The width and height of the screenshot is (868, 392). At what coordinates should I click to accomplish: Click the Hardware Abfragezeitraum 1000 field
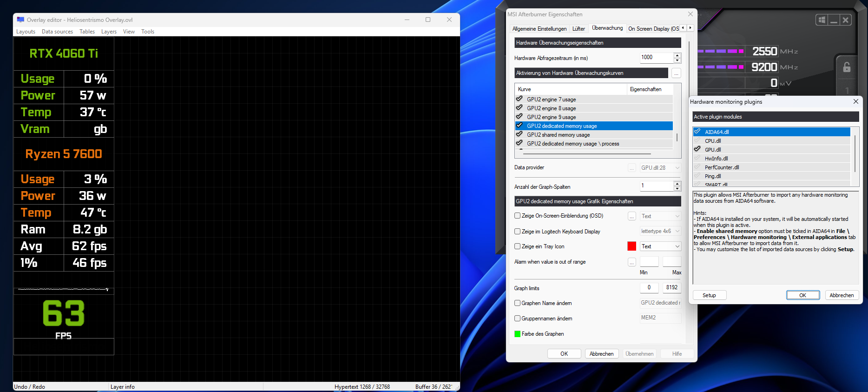tap(657, 58)
